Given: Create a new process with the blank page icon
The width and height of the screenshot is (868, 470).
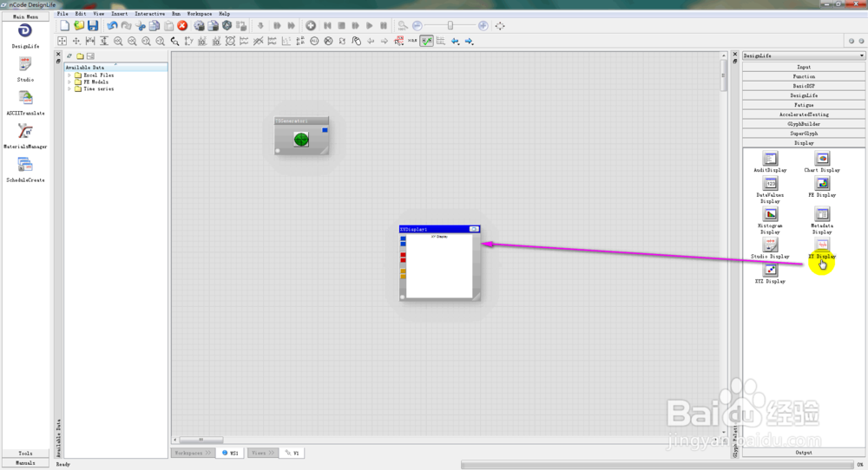Looking at the screenshot, I should click(65, 25).
